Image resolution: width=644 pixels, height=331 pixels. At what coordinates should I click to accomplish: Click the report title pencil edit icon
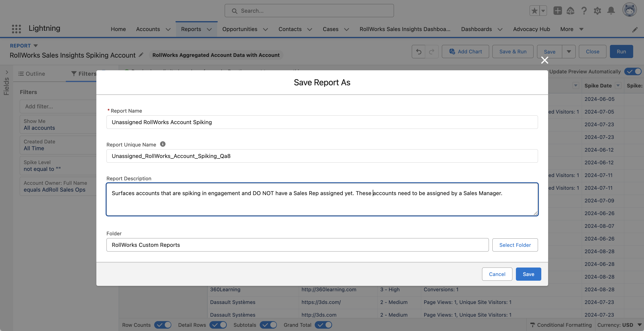(141, 55)
